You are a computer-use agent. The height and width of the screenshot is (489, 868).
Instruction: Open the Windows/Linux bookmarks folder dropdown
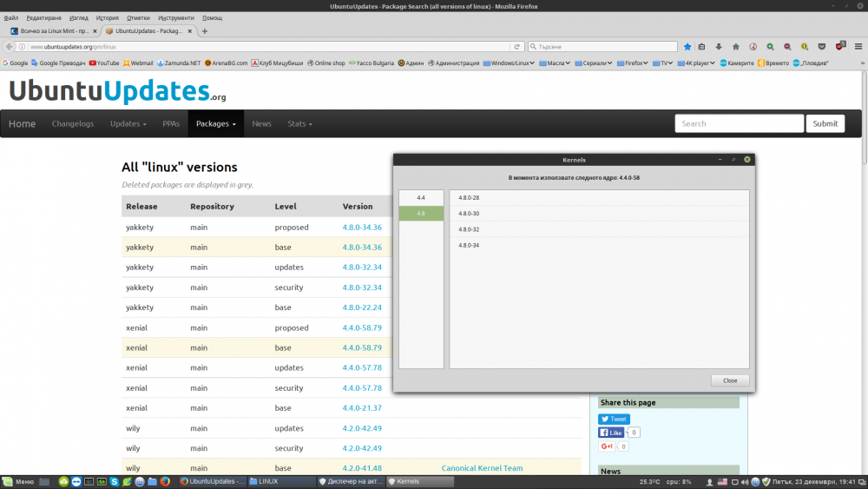pyautogui.click(x=509, y=63)
